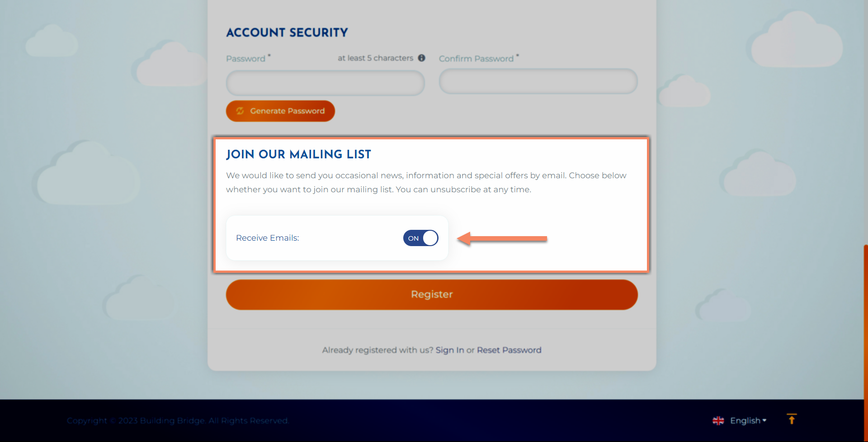Viewport: 868px width, 442px height.
Task: Open the Reset Password link
Action: click(509, 350)
